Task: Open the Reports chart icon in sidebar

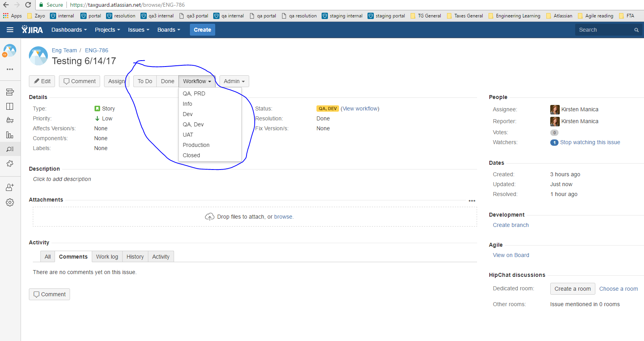Action: 10,135
